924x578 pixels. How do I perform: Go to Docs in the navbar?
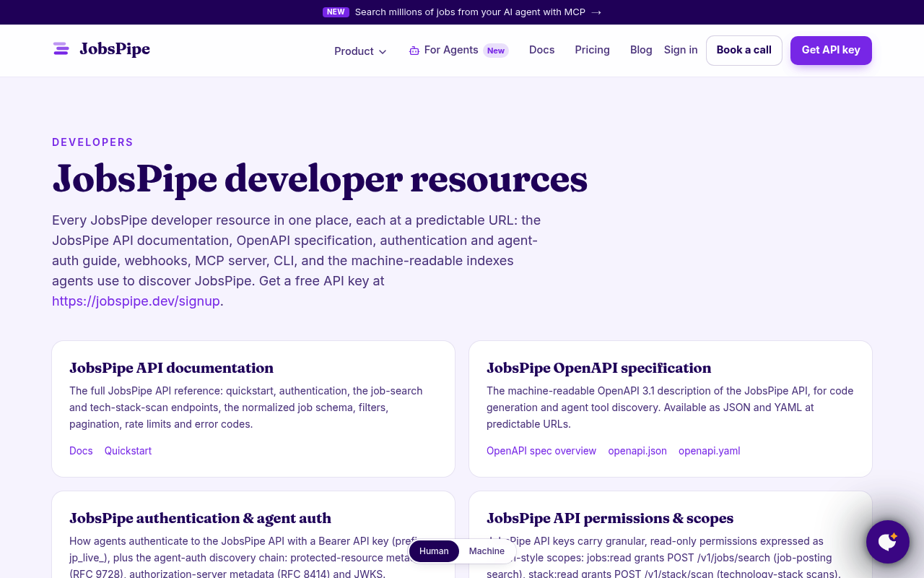(541, 50)
